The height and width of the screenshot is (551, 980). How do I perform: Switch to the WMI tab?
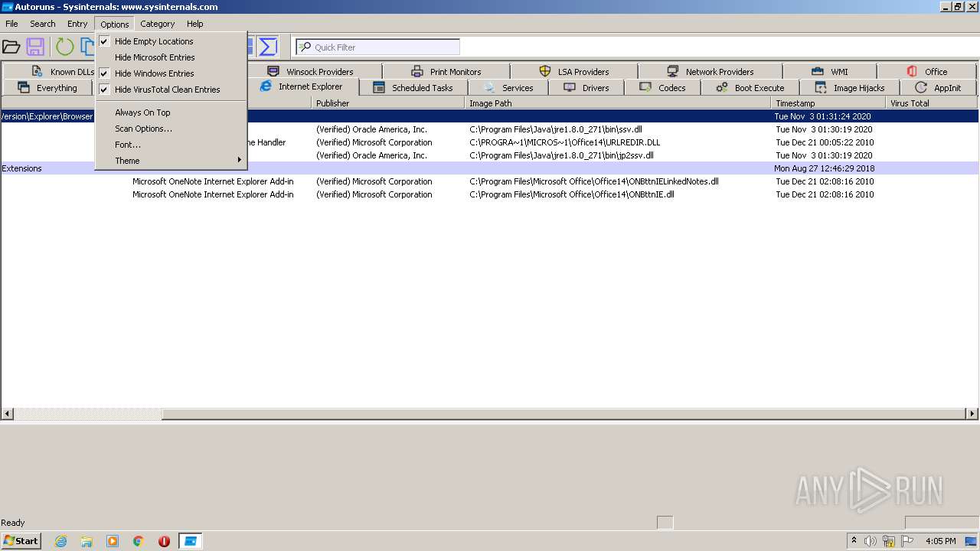pyautogui.click(x=829, y=71)
